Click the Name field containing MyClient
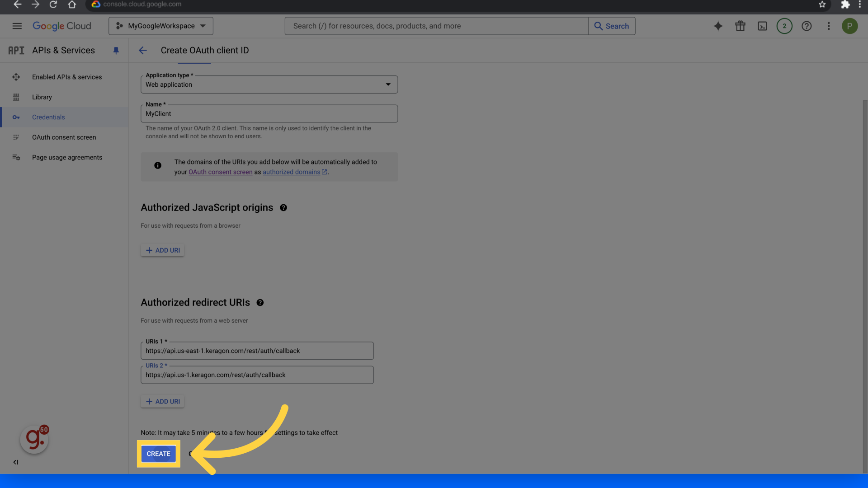The height and width of the screenshot is (488, 868). (x=269, y=114)
